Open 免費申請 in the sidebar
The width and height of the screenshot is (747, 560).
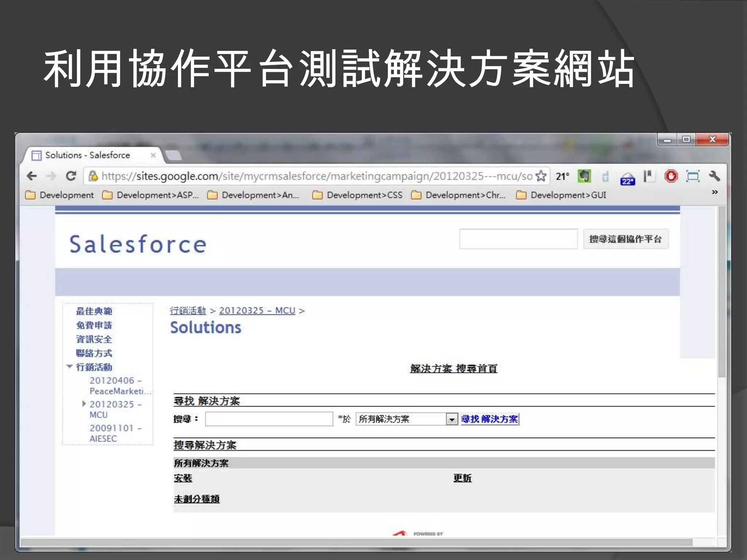click(x=94, y=325)
